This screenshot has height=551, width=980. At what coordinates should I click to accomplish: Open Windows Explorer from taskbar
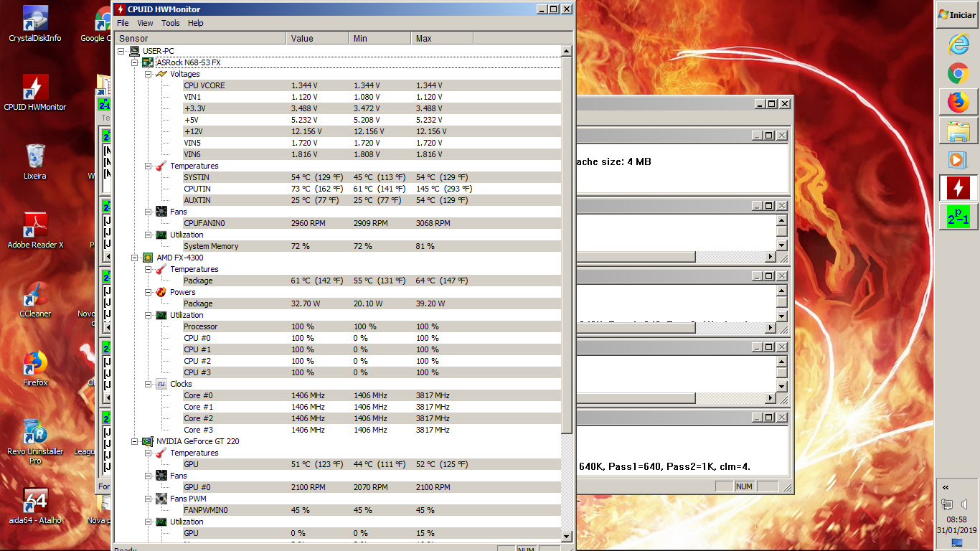pyautogui.click(x=957, y=132)
